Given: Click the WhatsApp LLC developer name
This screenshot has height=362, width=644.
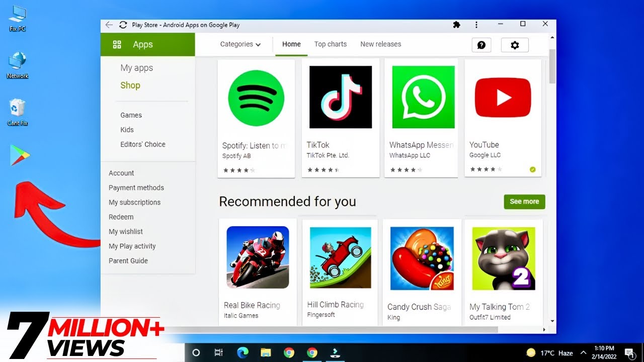Looking at the screenshot, I should [409, 155].
